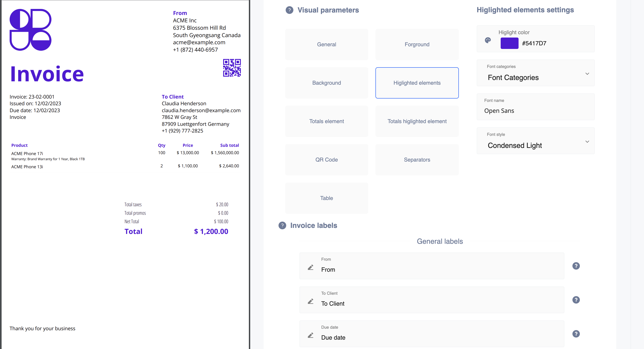
Task: Select the Background parameters tile
Action: (x=326, y=83)
